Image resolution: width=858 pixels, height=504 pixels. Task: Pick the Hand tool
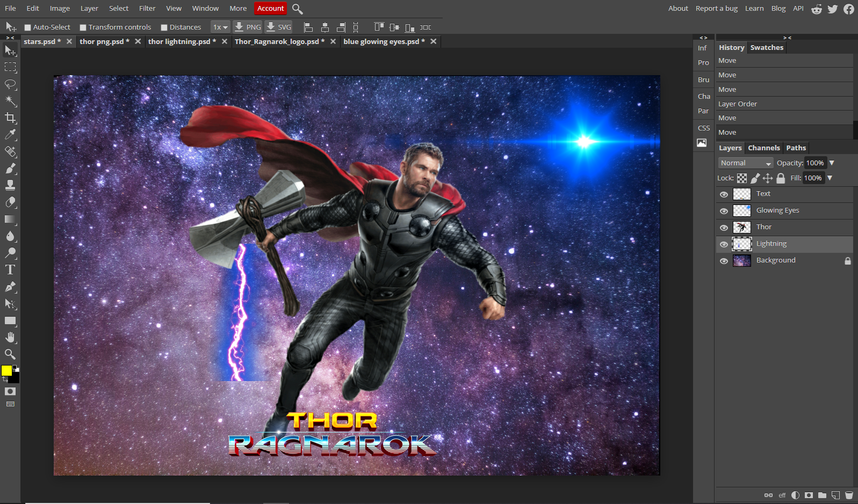click(10, 338)
